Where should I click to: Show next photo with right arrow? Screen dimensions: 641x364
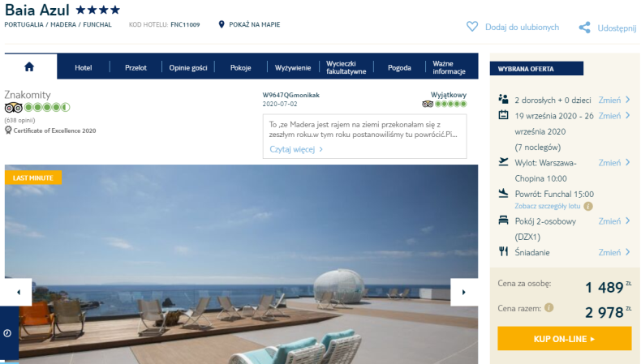tap(464, 292)
